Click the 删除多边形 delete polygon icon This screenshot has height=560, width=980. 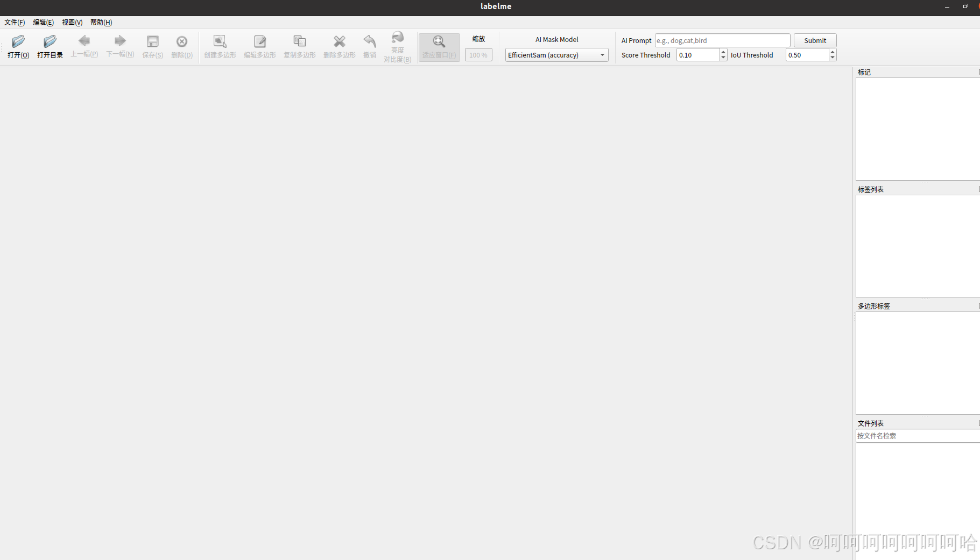pos(340,41)
